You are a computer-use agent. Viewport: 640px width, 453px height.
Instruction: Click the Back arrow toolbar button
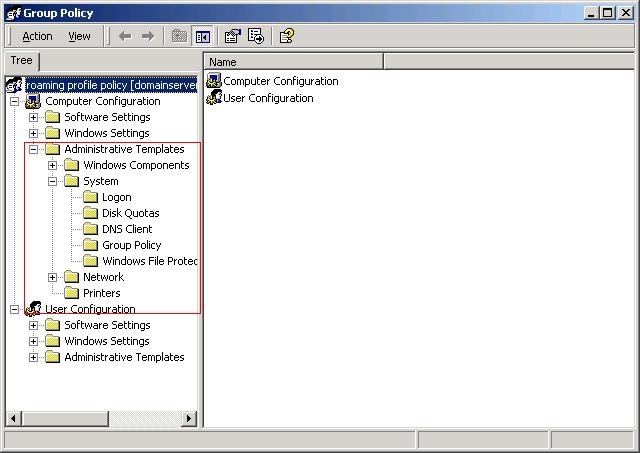point(125,36)
